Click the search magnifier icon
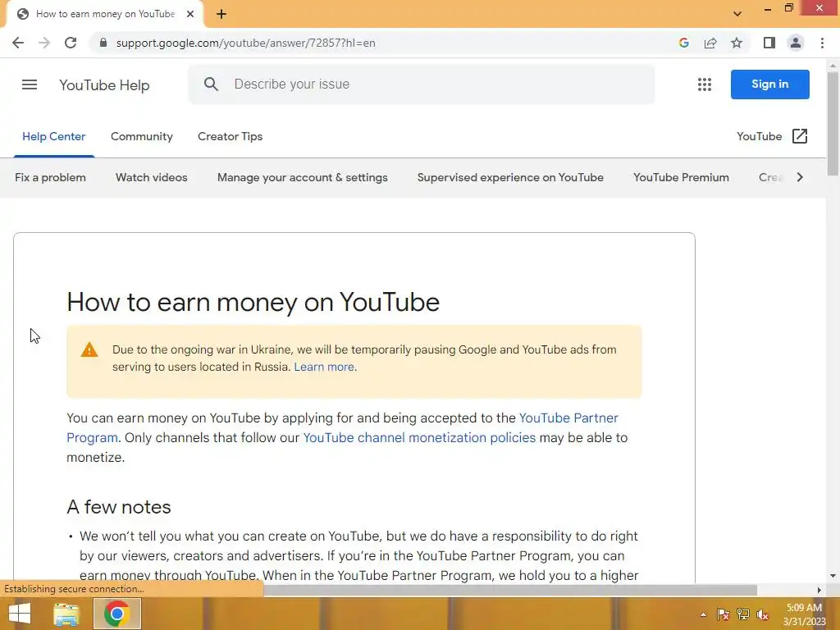 pyautogui.click(x=211, y=84)
